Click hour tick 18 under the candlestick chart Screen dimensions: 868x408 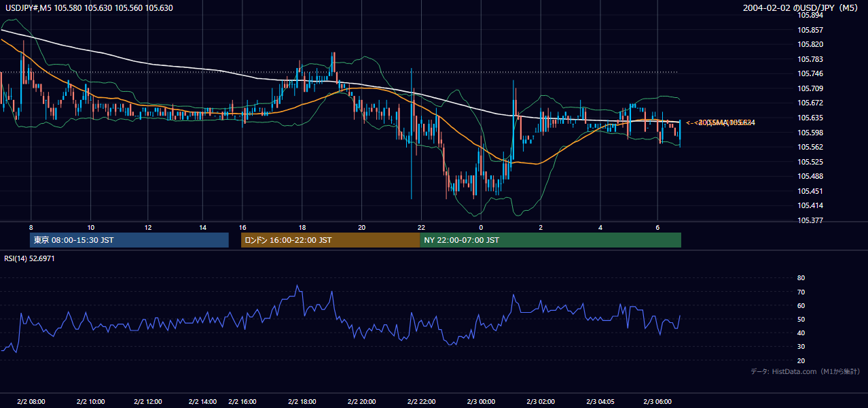click(x=302, y=227)
